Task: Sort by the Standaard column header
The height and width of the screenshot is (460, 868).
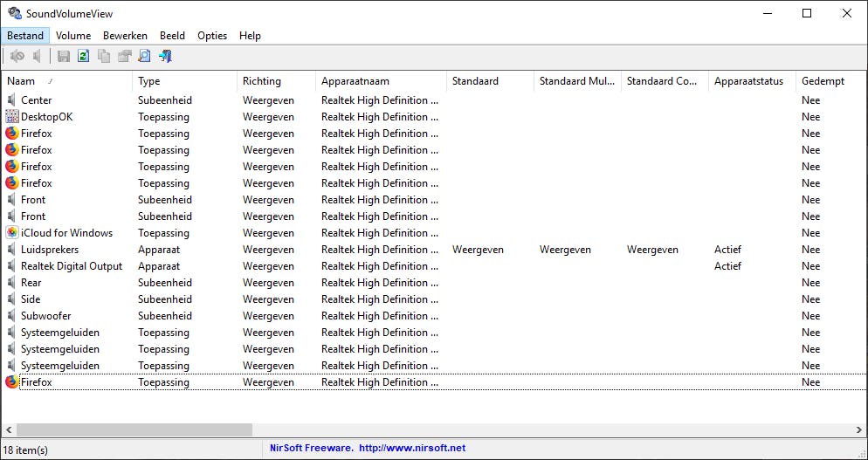Action: click(x=490, y=81)
